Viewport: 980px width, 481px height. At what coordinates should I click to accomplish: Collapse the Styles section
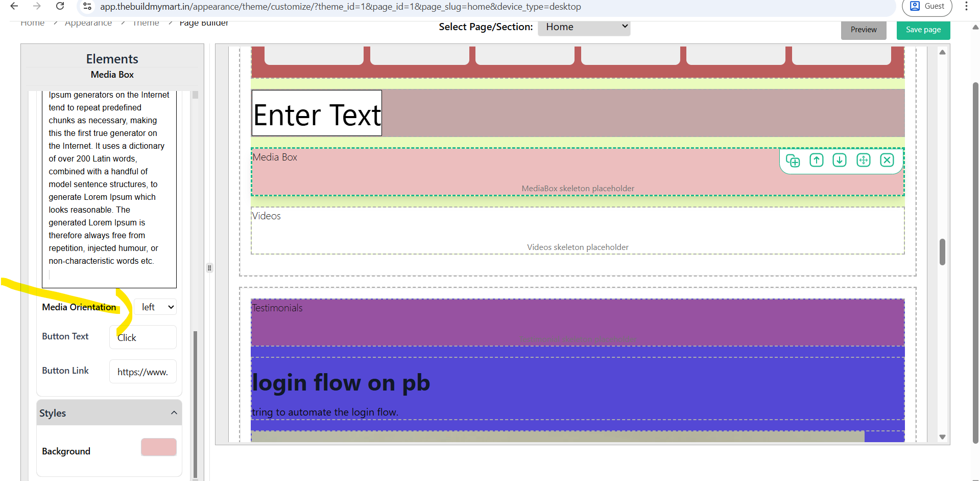109,413
